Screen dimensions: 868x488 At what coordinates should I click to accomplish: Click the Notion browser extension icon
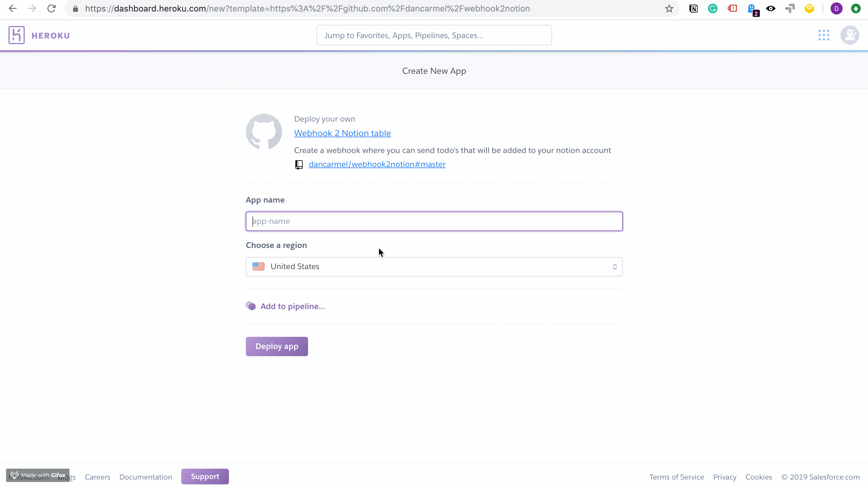693,9
